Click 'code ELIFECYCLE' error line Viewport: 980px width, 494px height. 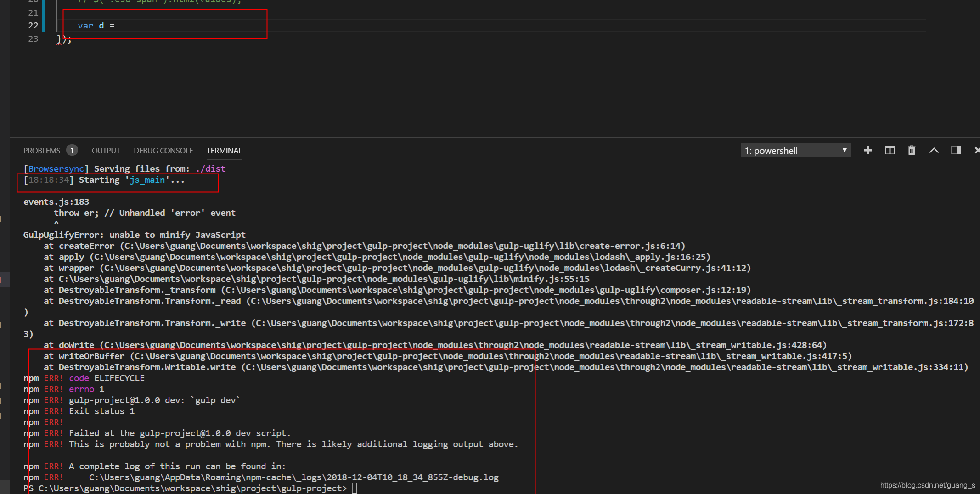click(107, 378)
